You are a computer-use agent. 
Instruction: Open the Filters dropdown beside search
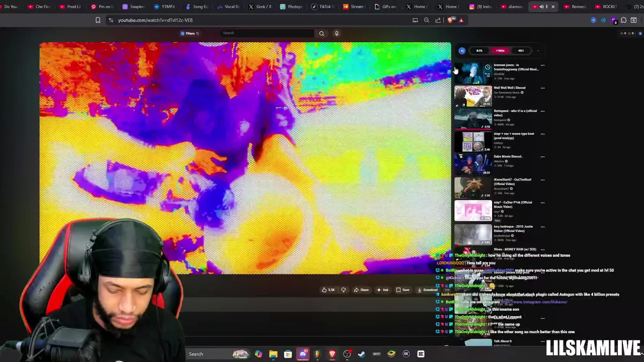coord(190,33)
